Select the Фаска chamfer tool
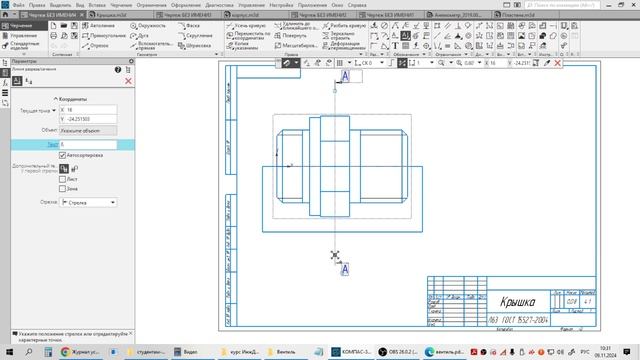Screen dimensions: 640x360 click(189, 25)
